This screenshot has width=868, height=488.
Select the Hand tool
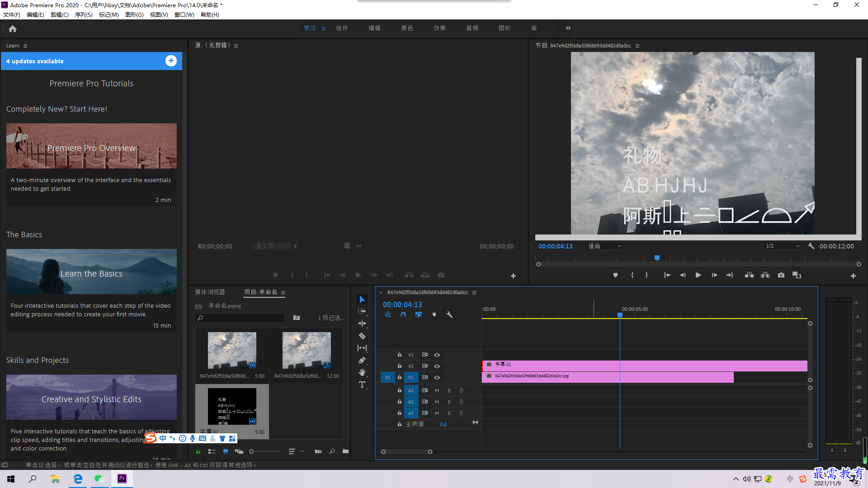pos(362,372)
